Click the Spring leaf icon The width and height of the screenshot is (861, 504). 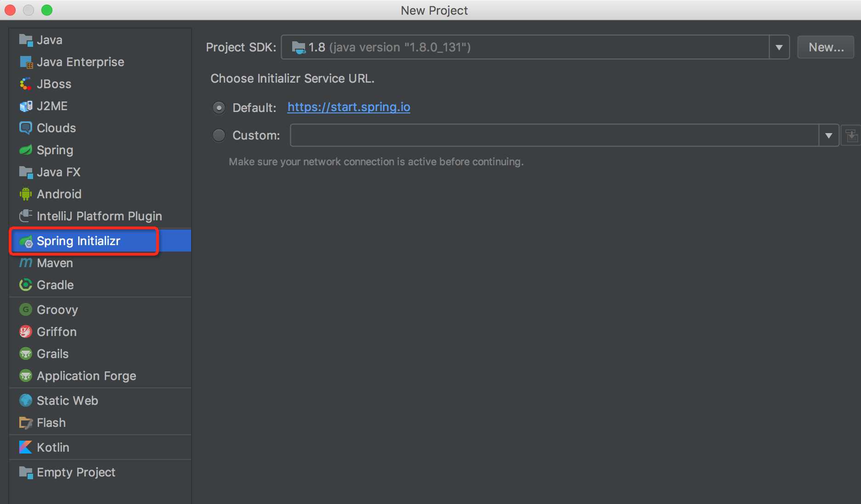click(x=26, y=150)
